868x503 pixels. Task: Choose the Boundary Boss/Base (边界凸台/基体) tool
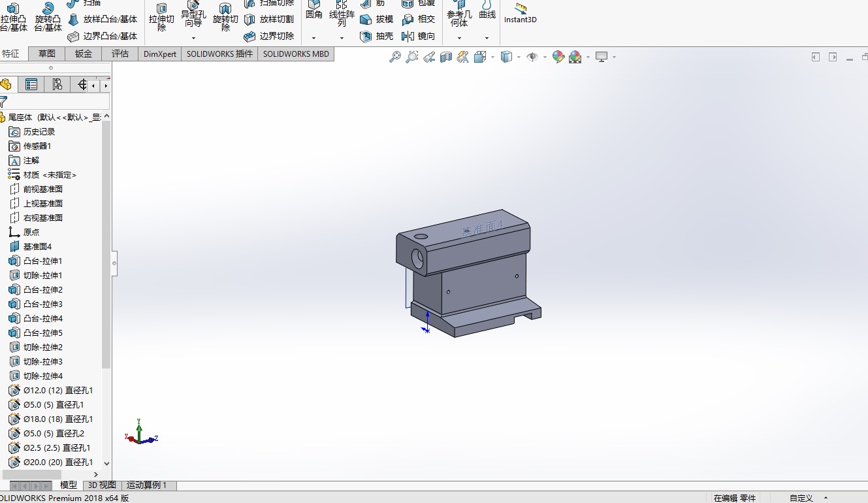pyautogui.click(x=103, y=37)
